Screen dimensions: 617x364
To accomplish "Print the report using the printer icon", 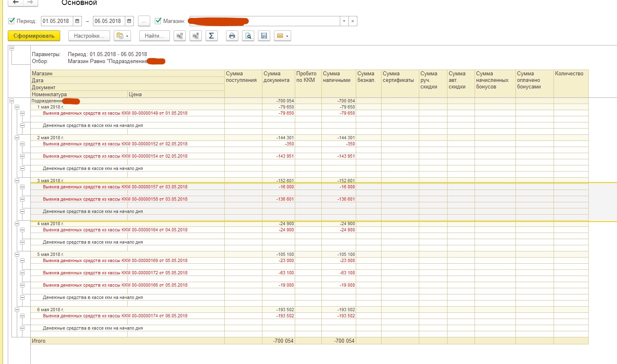I will pyautogui.click(x=232, y=36).
